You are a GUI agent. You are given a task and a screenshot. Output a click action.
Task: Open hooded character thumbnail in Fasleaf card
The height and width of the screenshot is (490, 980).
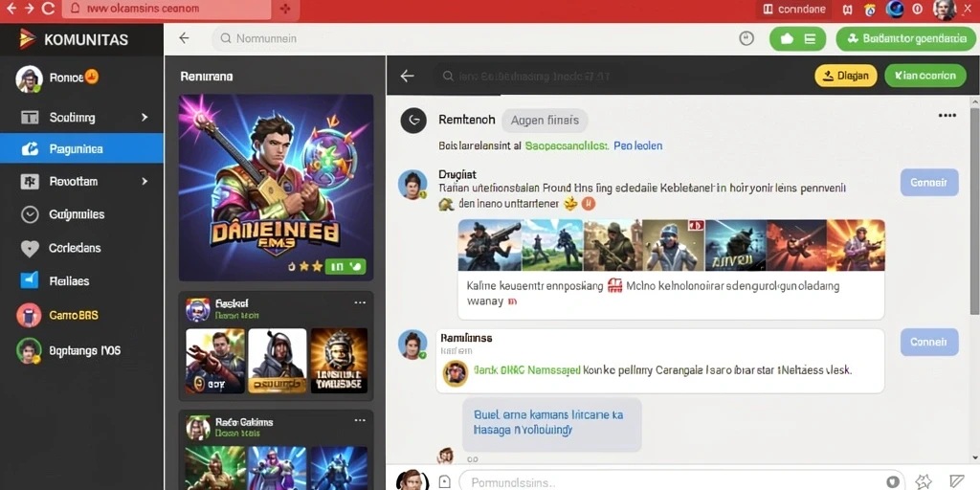point(278,361)
